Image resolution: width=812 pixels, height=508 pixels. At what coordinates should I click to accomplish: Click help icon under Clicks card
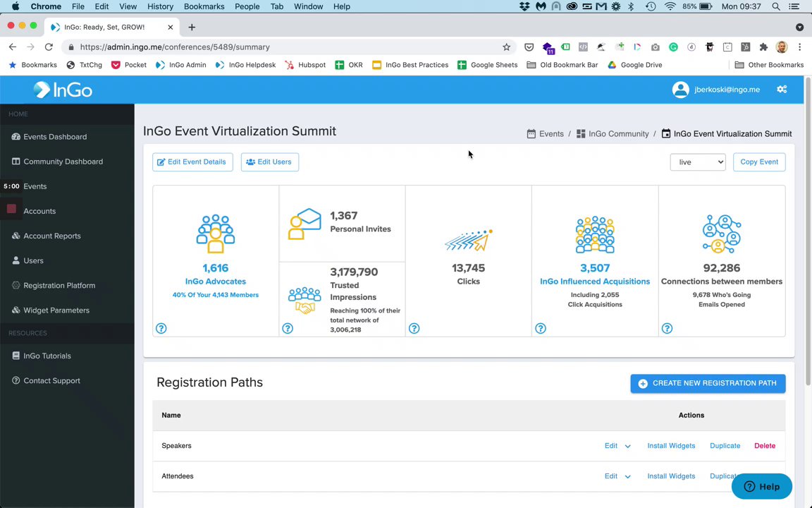pyautogui.click(x=414, y=328)
